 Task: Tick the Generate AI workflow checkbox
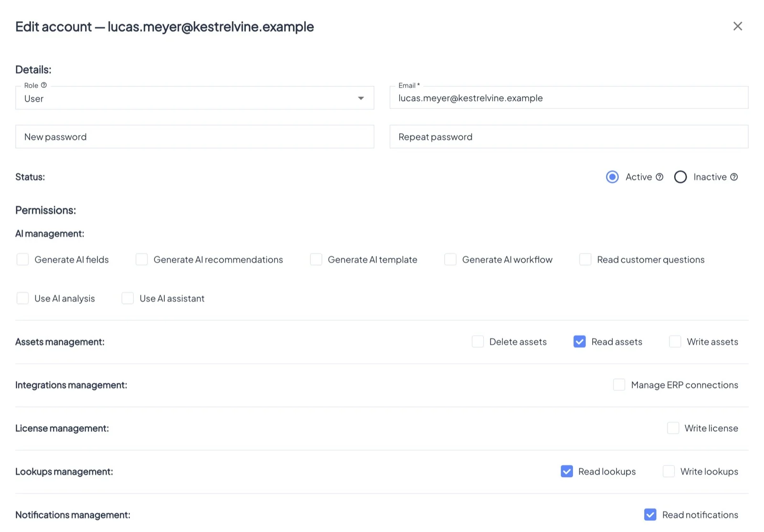(x=450, y=259)
